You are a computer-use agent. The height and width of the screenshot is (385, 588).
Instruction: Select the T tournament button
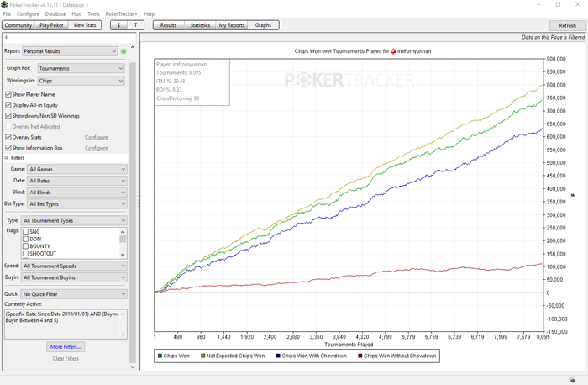click(x=135, y=25)
